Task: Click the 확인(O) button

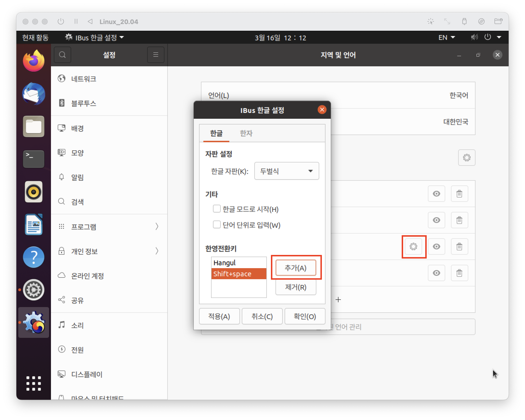Action: pos(305,316)
